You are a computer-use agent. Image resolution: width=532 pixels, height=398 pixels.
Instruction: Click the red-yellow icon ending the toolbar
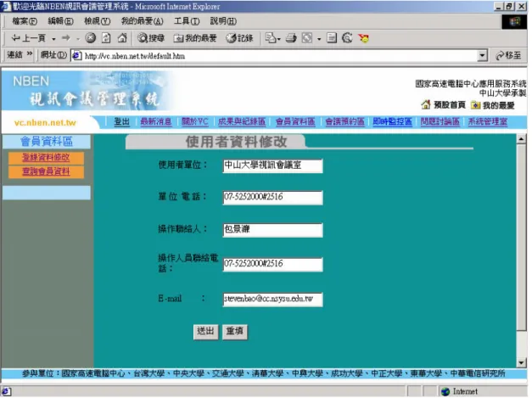pyautogui.click(x=363, y=38)
